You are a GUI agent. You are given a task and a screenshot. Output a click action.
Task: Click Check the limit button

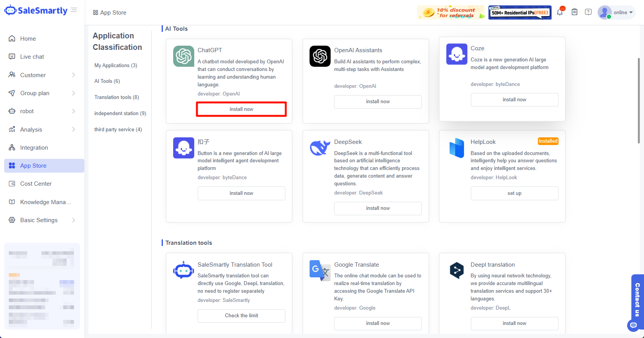click(241, 316)
